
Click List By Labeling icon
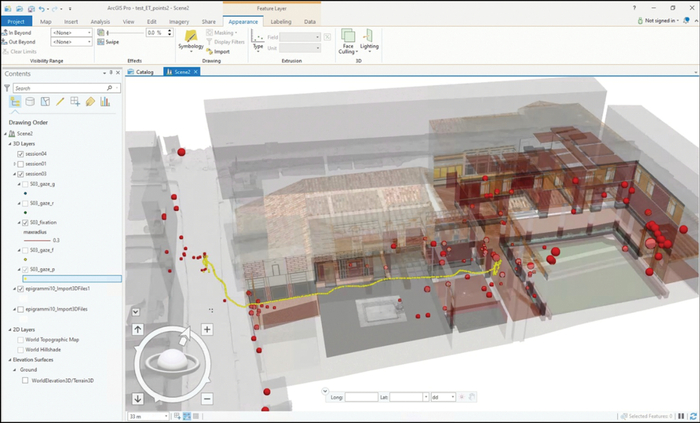90,101
